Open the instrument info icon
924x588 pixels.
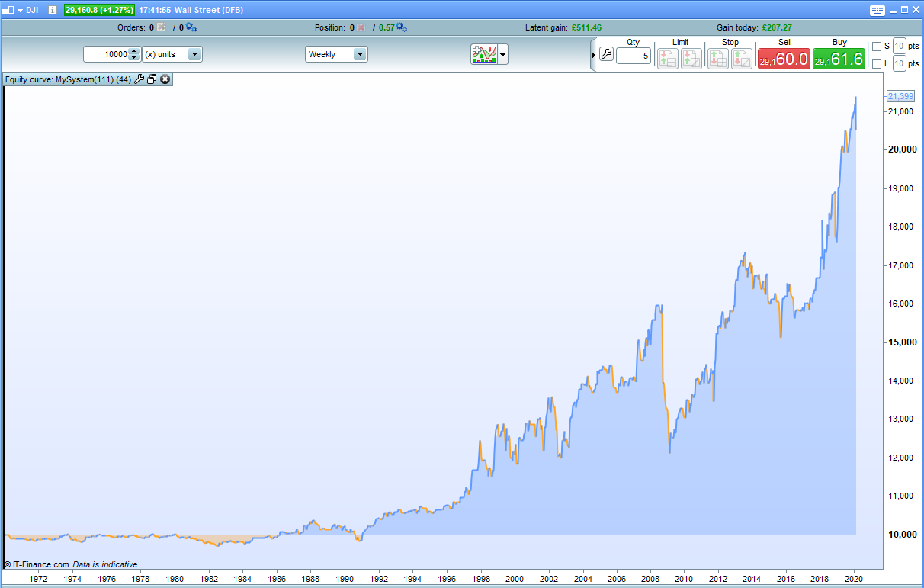tap(53, 10)
